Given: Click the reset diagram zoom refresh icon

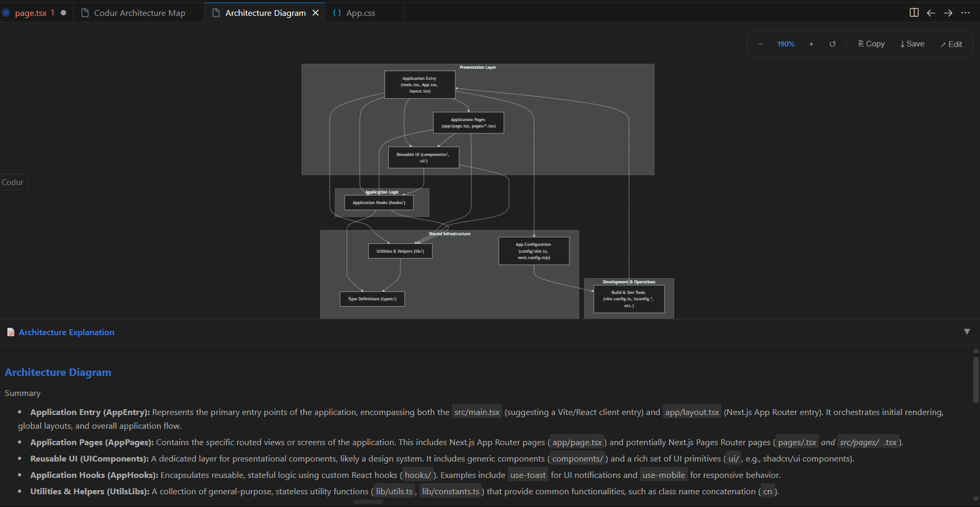Looking at the screenshot, I should 833,44.
